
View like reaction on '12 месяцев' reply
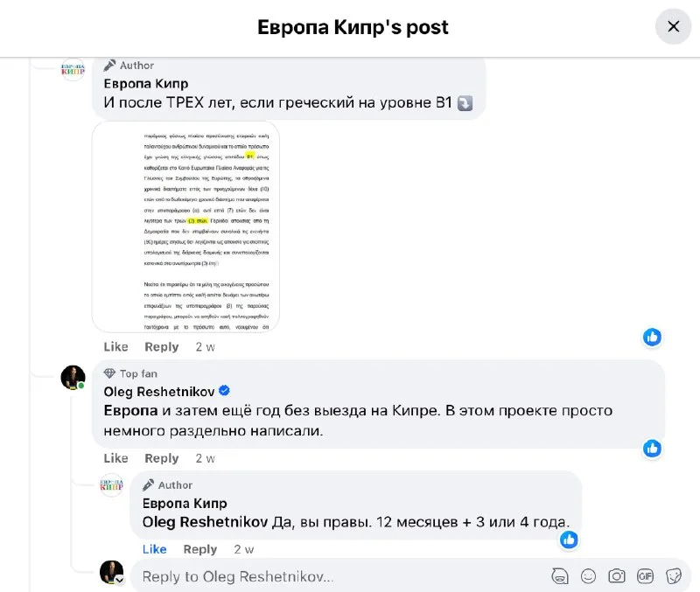click(569, 540)
